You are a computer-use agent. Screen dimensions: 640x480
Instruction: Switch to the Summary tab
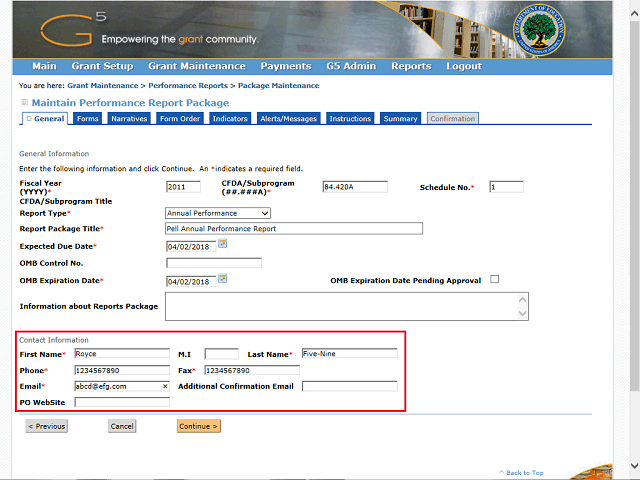pyautogui.click(x=400, y=118)
